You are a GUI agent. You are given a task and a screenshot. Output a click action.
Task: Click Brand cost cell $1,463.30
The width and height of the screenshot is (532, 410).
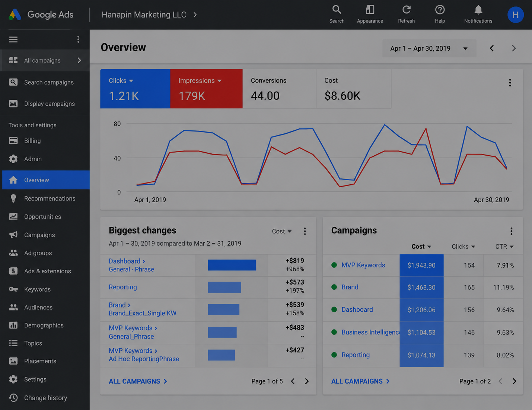point(421,287)
